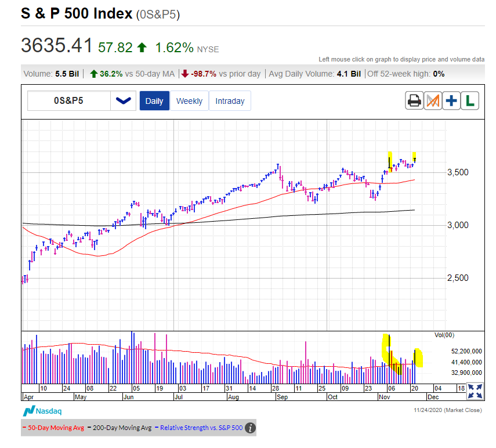Click the info icon beside the legend

pos(250,428)
